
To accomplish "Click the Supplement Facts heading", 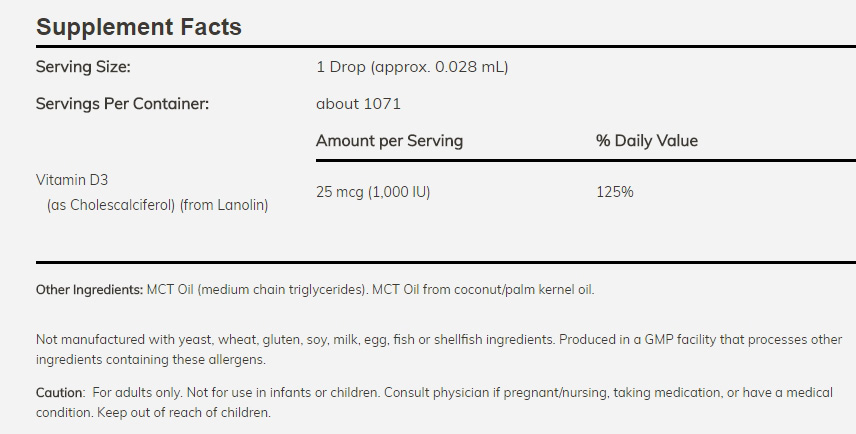I will point(139,27).
